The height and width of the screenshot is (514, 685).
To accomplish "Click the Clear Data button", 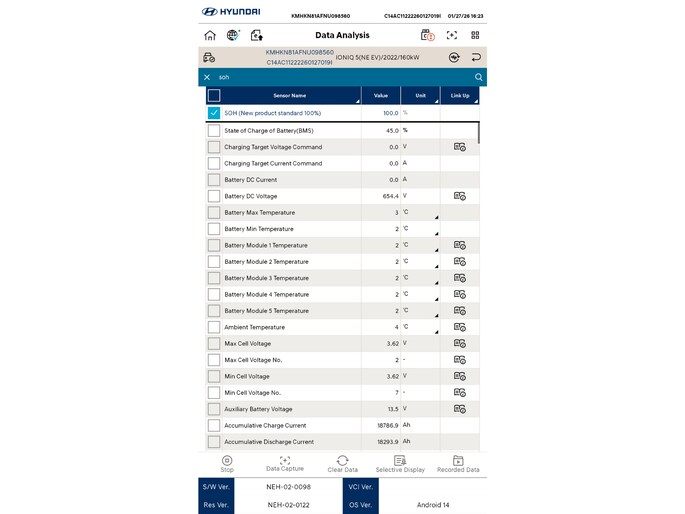I will click(x=342, y=463).
